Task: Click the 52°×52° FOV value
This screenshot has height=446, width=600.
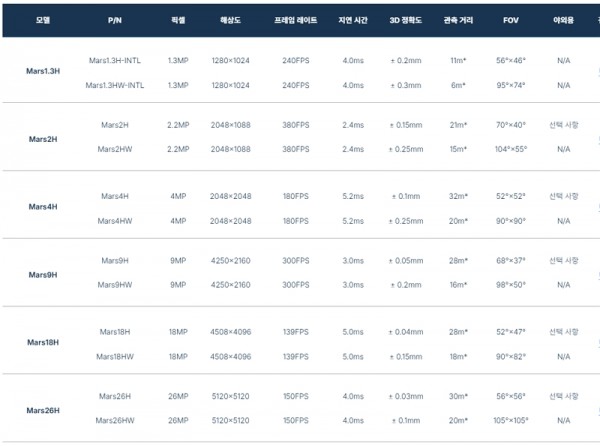Action: point(511,196)
